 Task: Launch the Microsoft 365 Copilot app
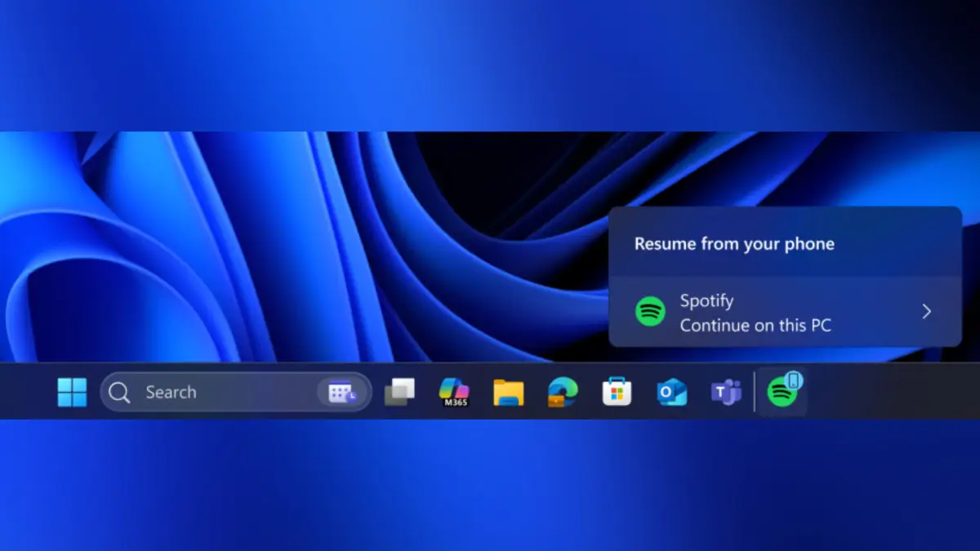coord(454,392)
